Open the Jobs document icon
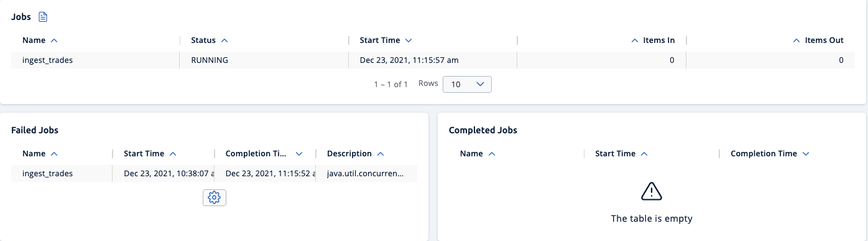 tap(43, 17)
